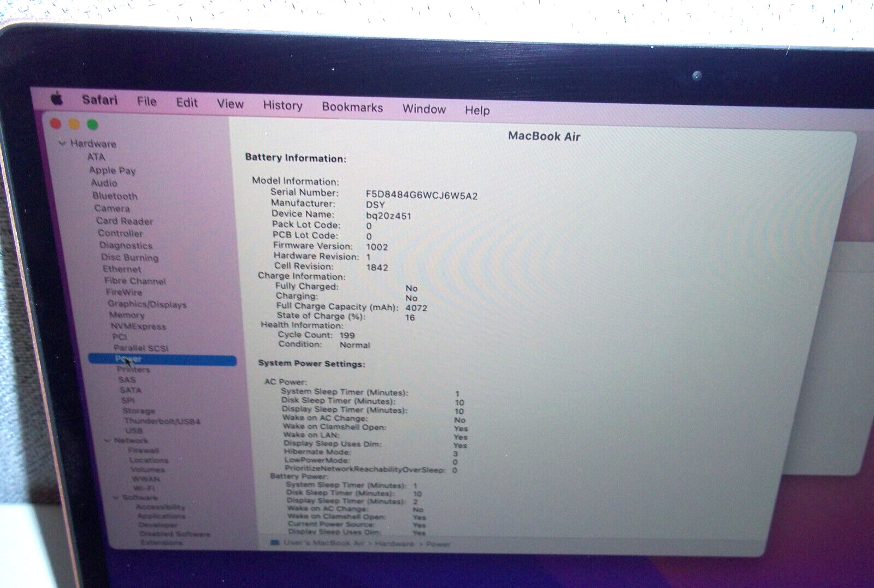Select Camera in the sidebar

pyautogui.click(x=112, y=209)
